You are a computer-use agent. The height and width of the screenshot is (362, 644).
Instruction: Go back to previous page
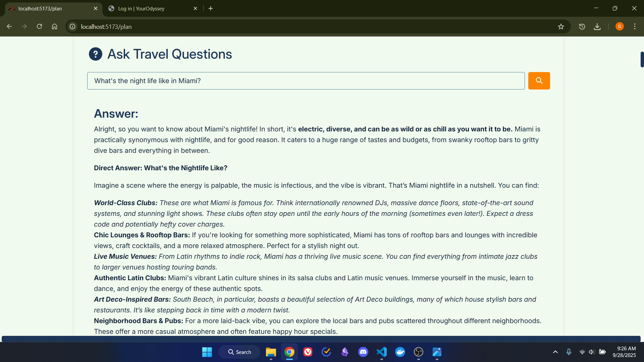(x=9, y=26)
